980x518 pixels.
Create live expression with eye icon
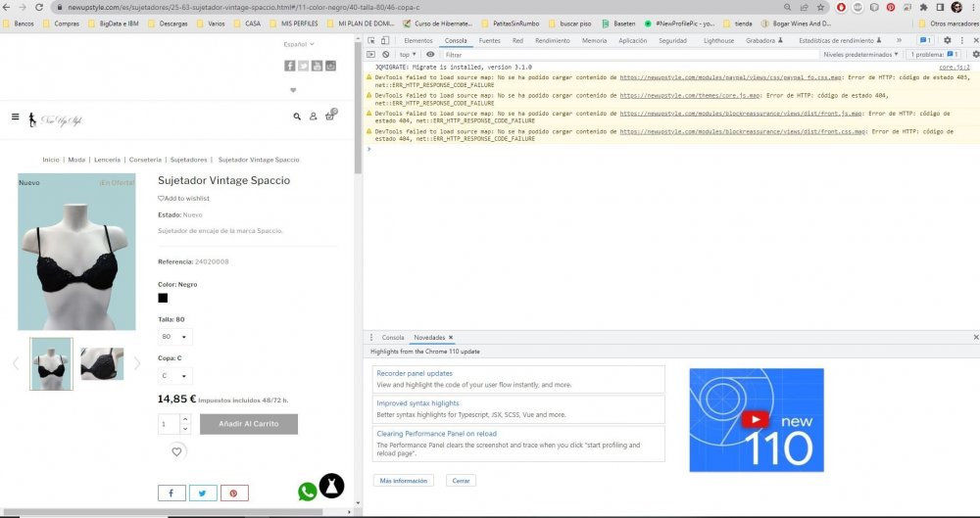point(430,55)
